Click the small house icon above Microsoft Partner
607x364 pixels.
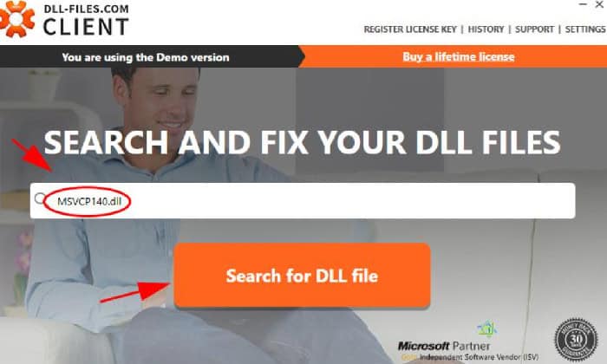tap(486, 328)
